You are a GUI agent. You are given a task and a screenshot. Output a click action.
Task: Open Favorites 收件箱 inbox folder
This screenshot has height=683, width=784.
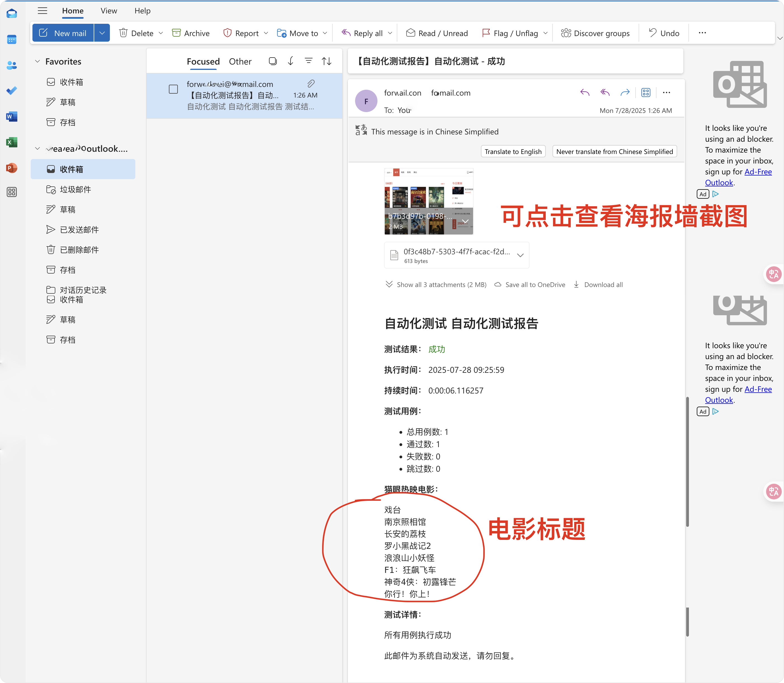click(x=83, y=82)
